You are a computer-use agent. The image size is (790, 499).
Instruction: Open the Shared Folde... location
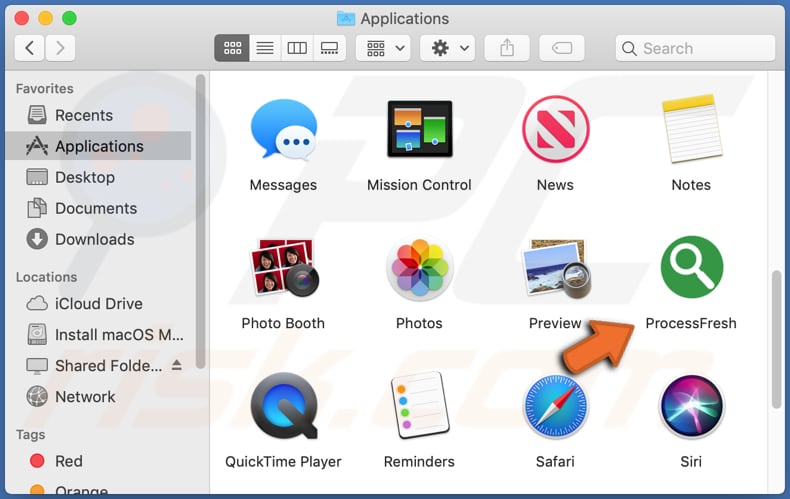click(x=98, y=365)
